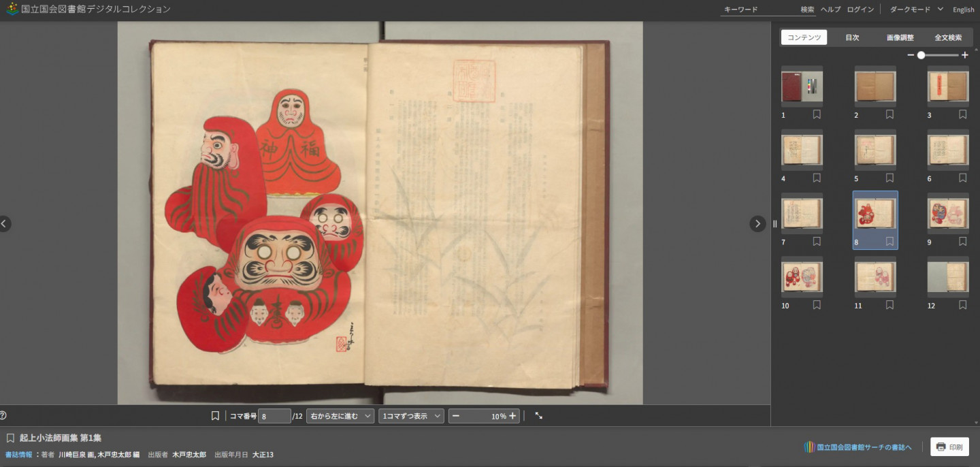
Task: Open 国立国会図書館サーチの書誌へ link
Action: 857,447
